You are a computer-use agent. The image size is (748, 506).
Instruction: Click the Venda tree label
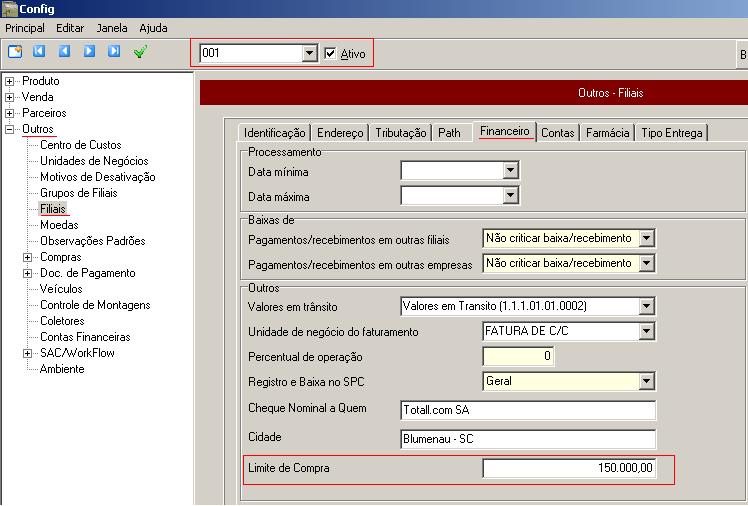(x=37, y=97)
